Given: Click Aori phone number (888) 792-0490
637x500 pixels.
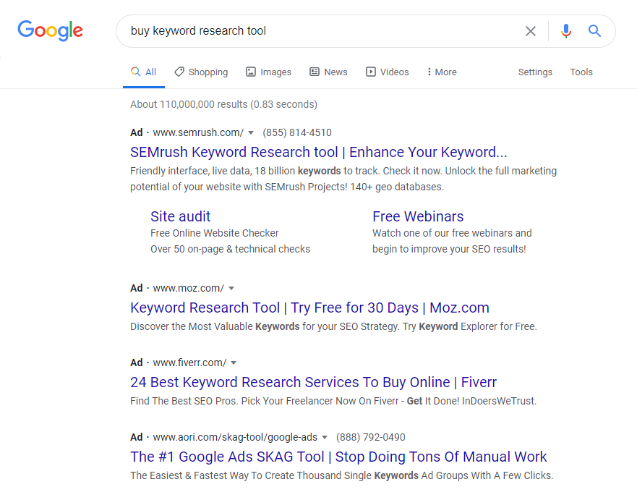Looking at the screenshot, I should tap(370, 437).
